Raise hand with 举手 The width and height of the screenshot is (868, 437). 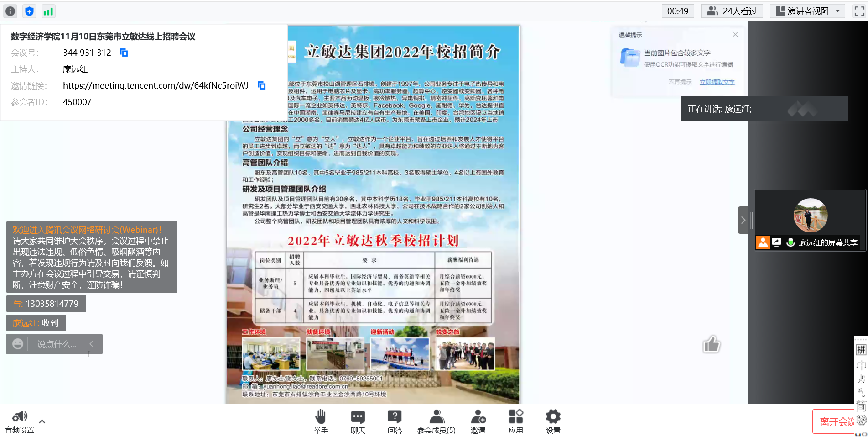click(321, 421)
